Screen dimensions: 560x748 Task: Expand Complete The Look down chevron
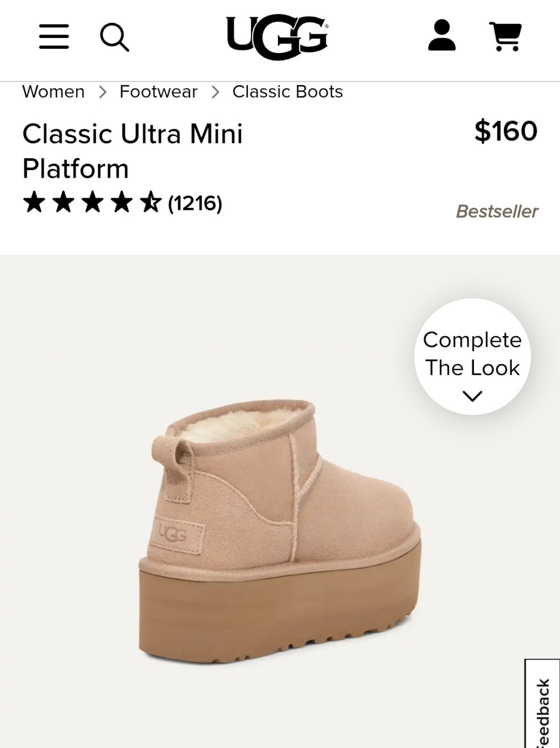[x=472, y=396]
